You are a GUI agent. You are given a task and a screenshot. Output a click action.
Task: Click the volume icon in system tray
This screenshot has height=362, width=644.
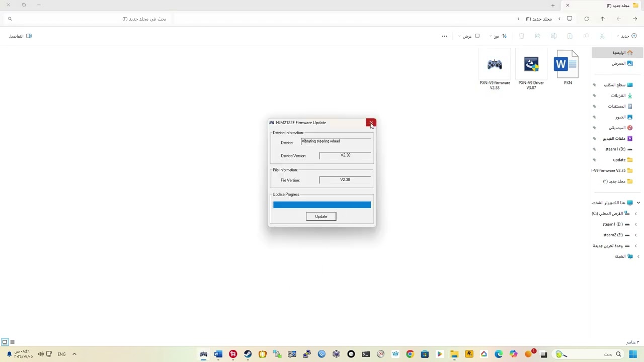[40, 354]
